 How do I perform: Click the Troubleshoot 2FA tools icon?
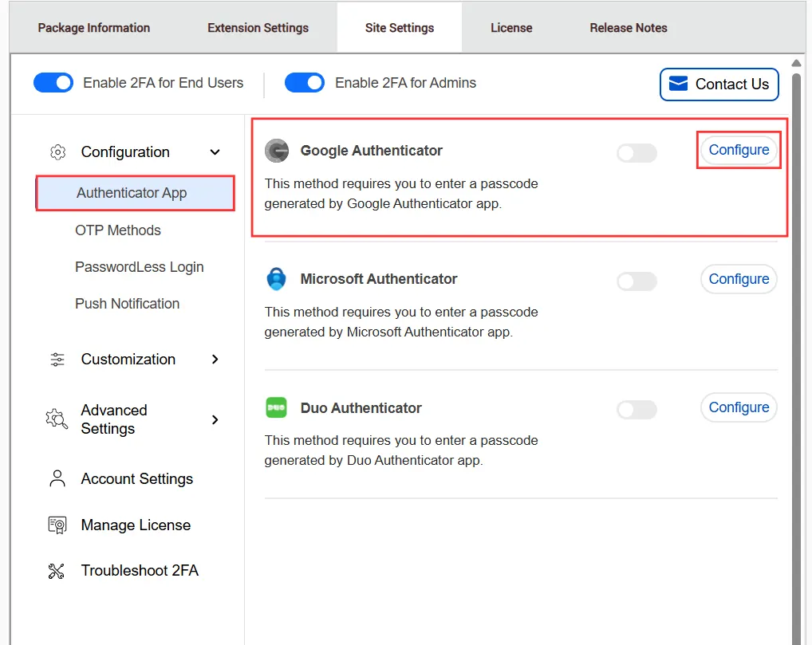pos(57,570)
